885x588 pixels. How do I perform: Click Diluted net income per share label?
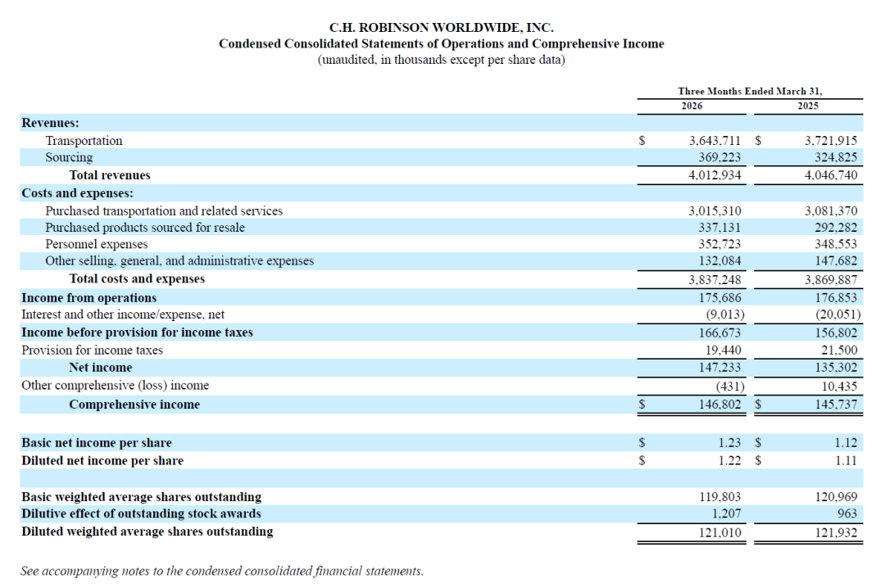[102, 460]
